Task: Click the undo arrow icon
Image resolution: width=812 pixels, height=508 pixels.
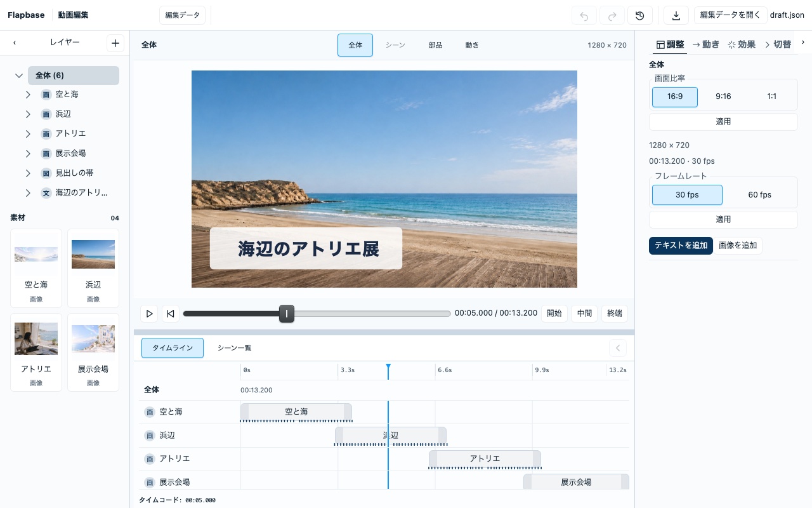Action: click(584, 16)
